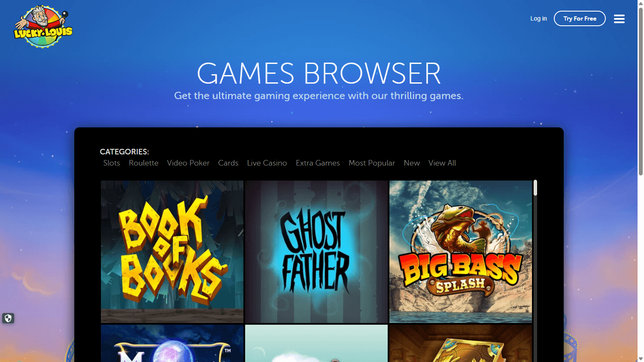
Task: Click the GAMES BROWSER heading
Action: pos(319,74)
